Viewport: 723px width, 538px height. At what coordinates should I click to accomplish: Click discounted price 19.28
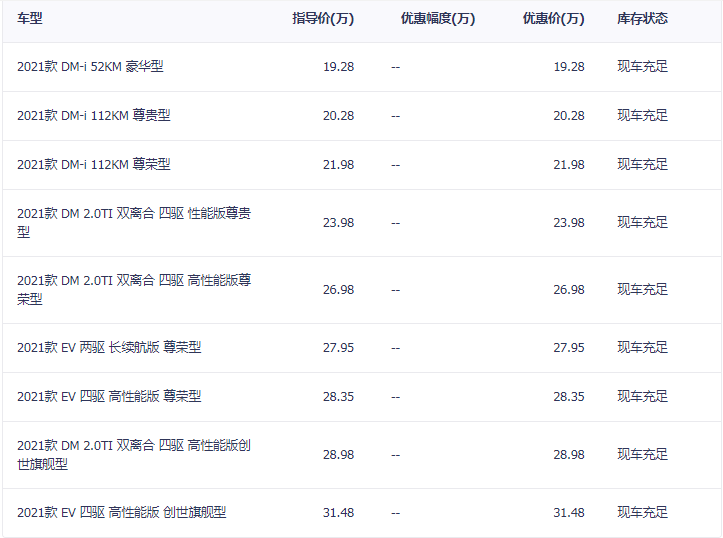click(569, 67)
